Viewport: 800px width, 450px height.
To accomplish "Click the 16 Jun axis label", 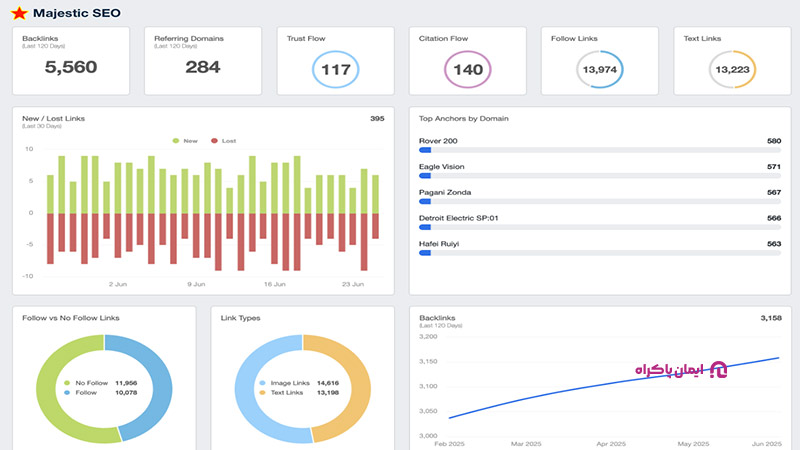I will click(274, 284).
